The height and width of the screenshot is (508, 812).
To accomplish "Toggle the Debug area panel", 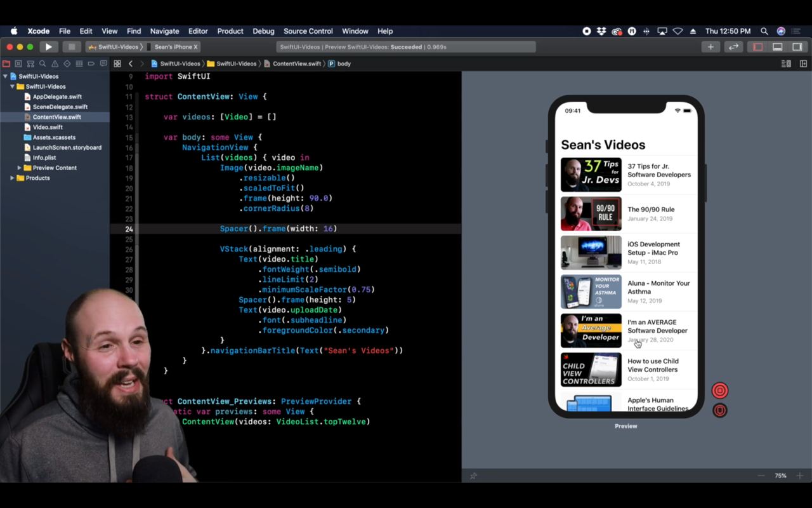I will (777, 47).
